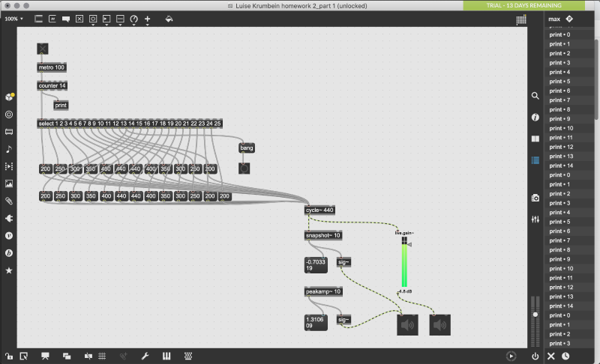Add a Toggle object from the toolbar

79,19
